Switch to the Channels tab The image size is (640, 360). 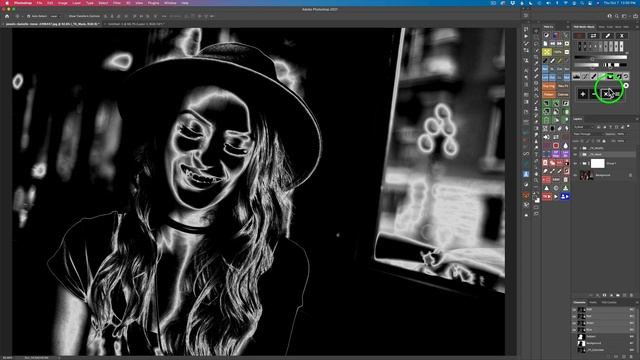[x=579, y=302]
